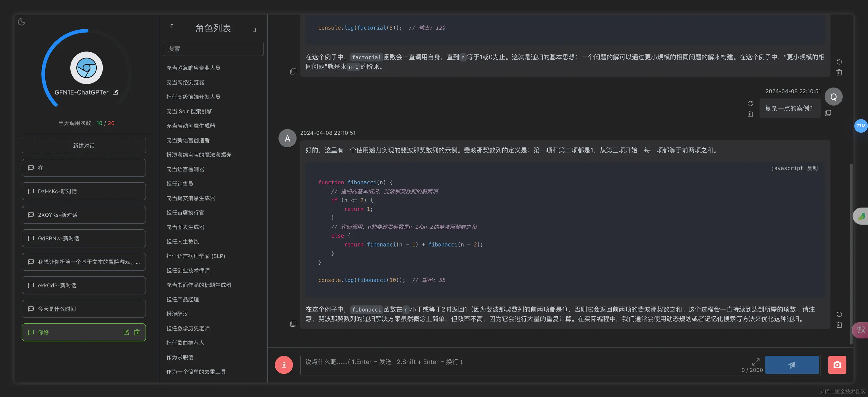
Task: Start a new chat with 新建对话
Action: pos(84,146)
